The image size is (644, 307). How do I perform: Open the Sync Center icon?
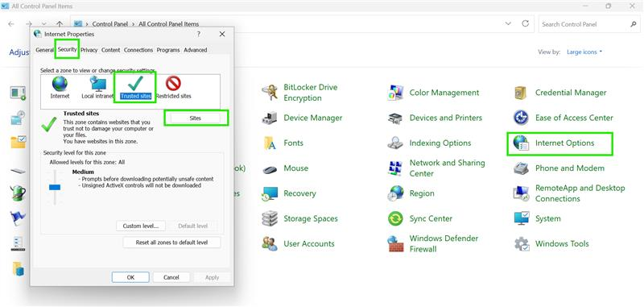pos(395,218)
